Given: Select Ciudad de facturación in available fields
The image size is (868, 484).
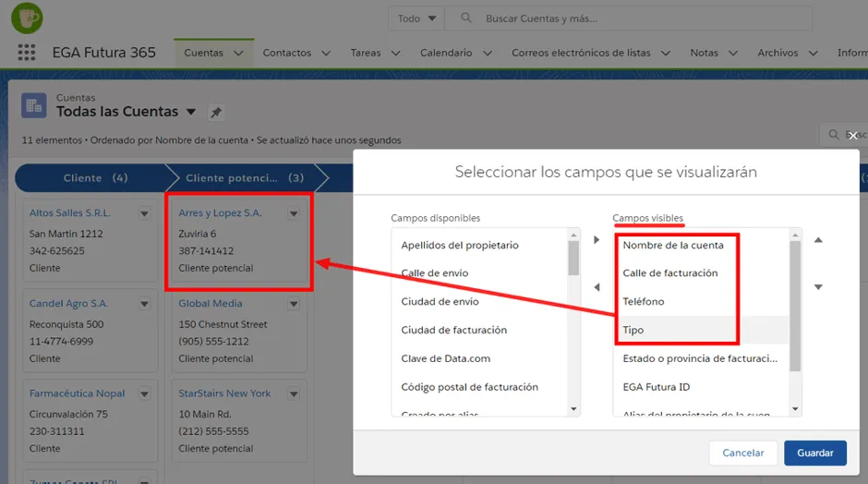Looking at the screenshot, I should [479, 330].
